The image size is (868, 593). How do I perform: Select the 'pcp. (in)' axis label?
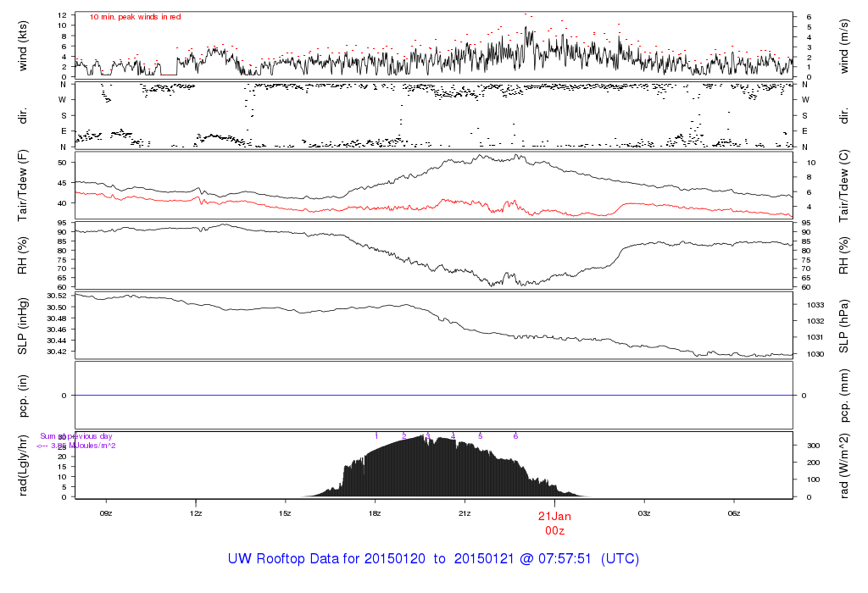(24, 396)
